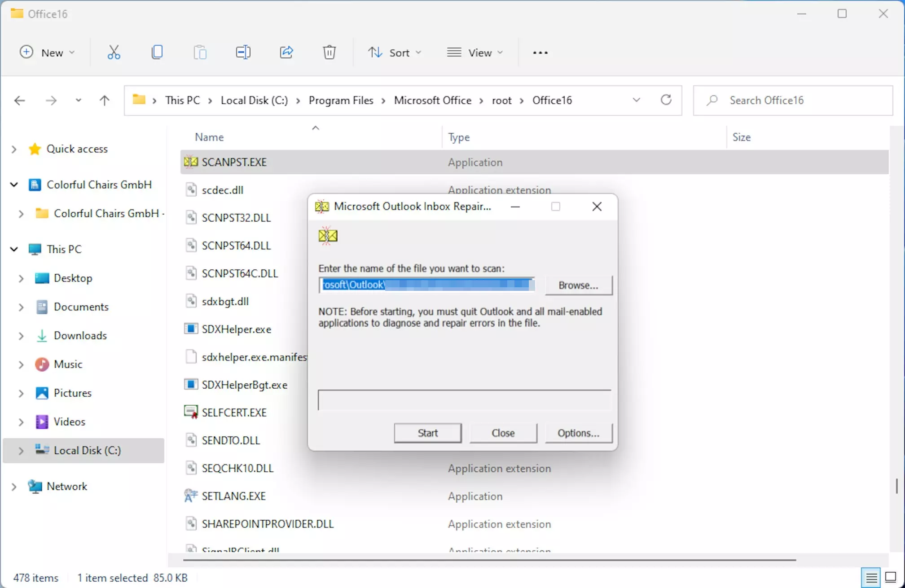905x588 pixels.
Task: Click the Cut scissors icon in toolbar
Action: tap(114, 53)
